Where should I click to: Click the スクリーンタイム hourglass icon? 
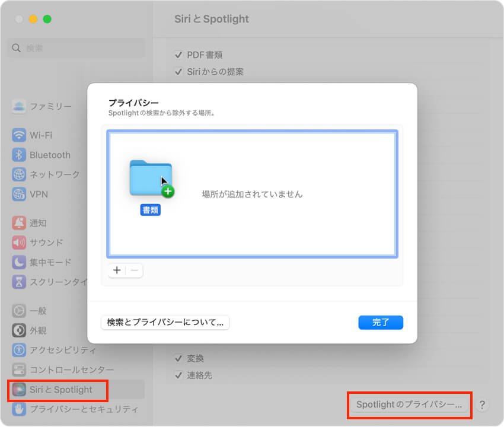tap(19, 282)
